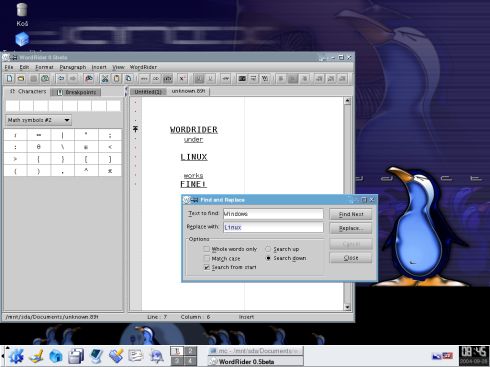Uncheck Search from start option
The width and height of the screenshot is (490, 367).
pos(207,267)
